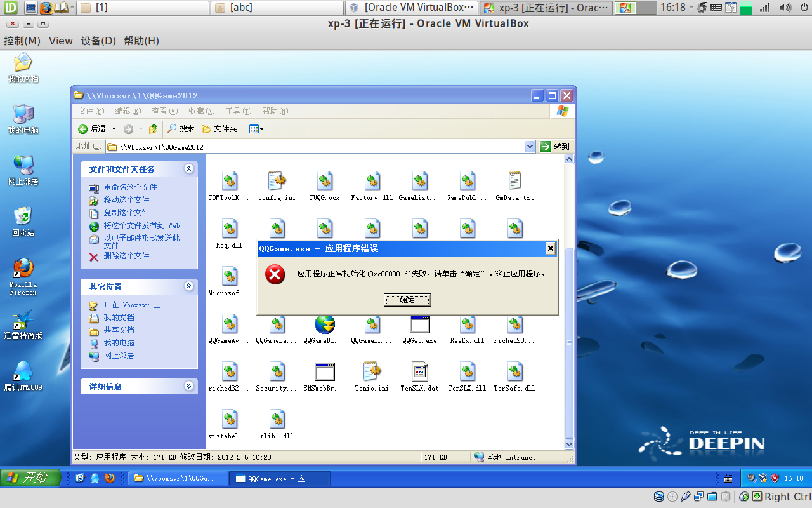The width and height of the screenshot is (812, 508).
Task: Click the 复制这个文件 link
Action: tap(126, 213)
